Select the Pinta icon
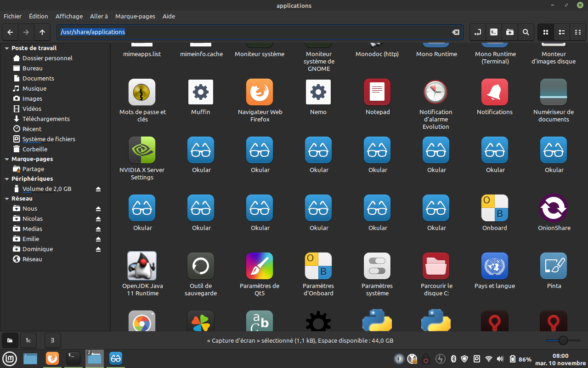The width and height of the screenshot is (588, 368). (554, 266)
